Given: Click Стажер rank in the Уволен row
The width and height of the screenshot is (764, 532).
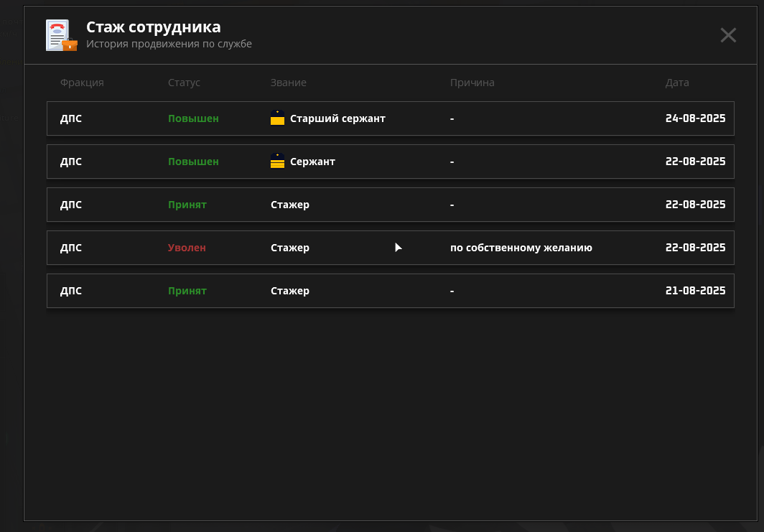Looking at the screenshot, I should point(290,248).
